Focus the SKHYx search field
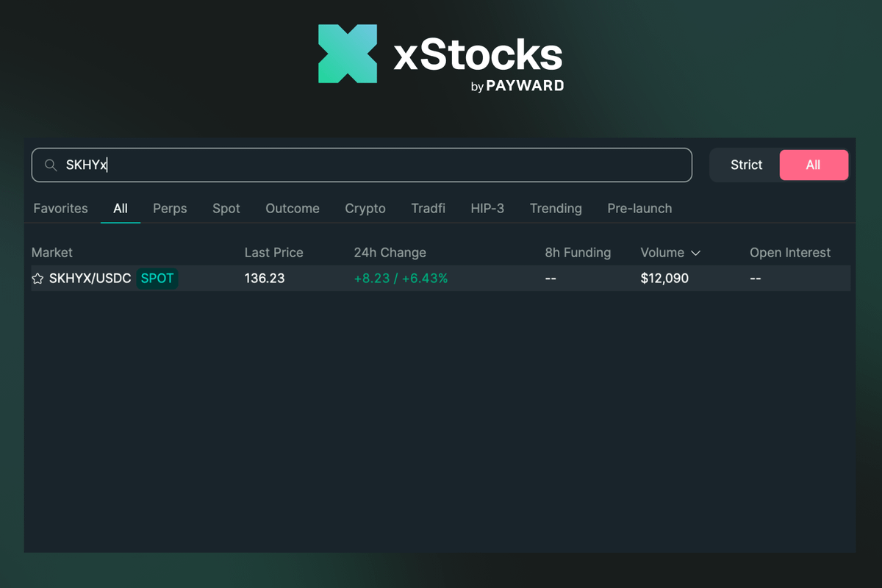882x588 pixels. tap(362, 165)
